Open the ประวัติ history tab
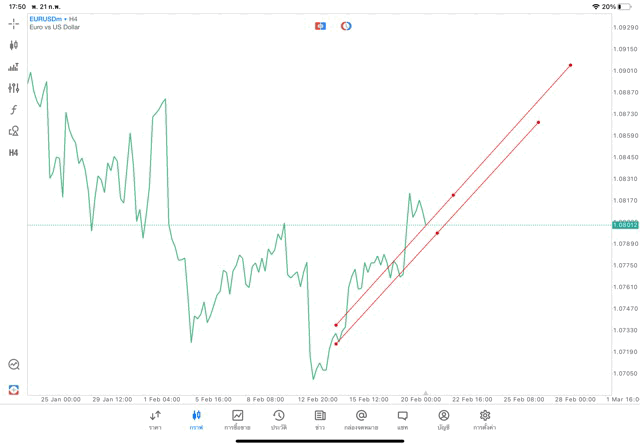The height and width of the screenshot is (447, 640). click(x=278, y=420)
